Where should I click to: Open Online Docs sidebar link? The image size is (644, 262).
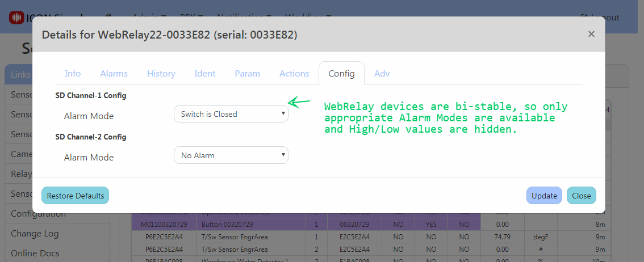pos(35,253)
